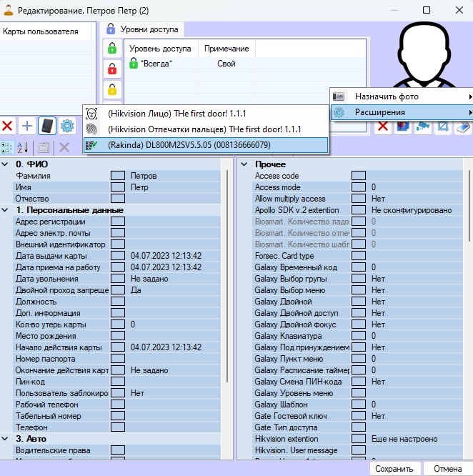473x476 pixels.
Task: Click the red lock access level button
Action: click(x=111, y=69)
